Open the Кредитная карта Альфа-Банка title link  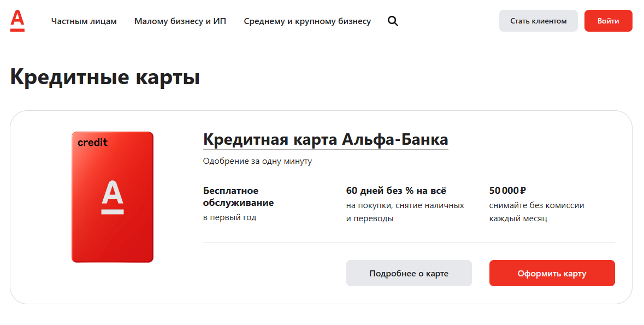tap(326, 139)
